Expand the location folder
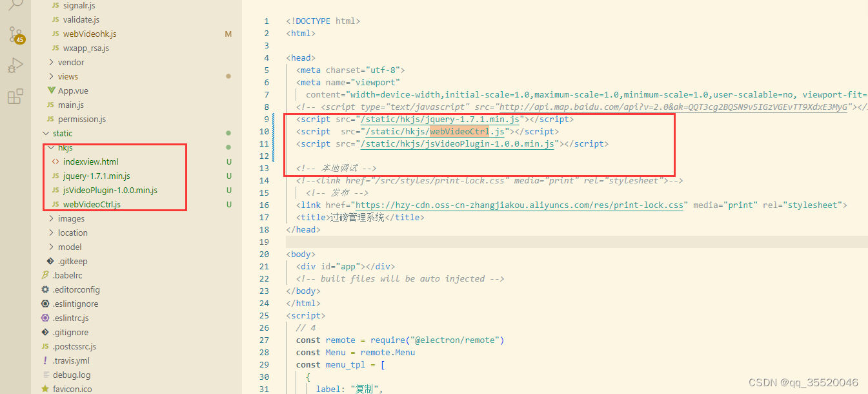The image size is (868, 394). [73, 233]
